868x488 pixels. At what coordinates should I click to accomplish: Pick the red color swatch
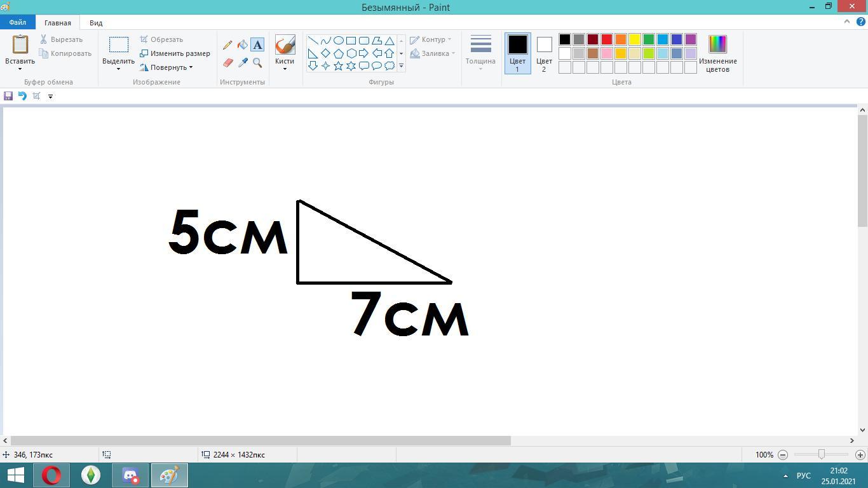click(x=607, y=39)
